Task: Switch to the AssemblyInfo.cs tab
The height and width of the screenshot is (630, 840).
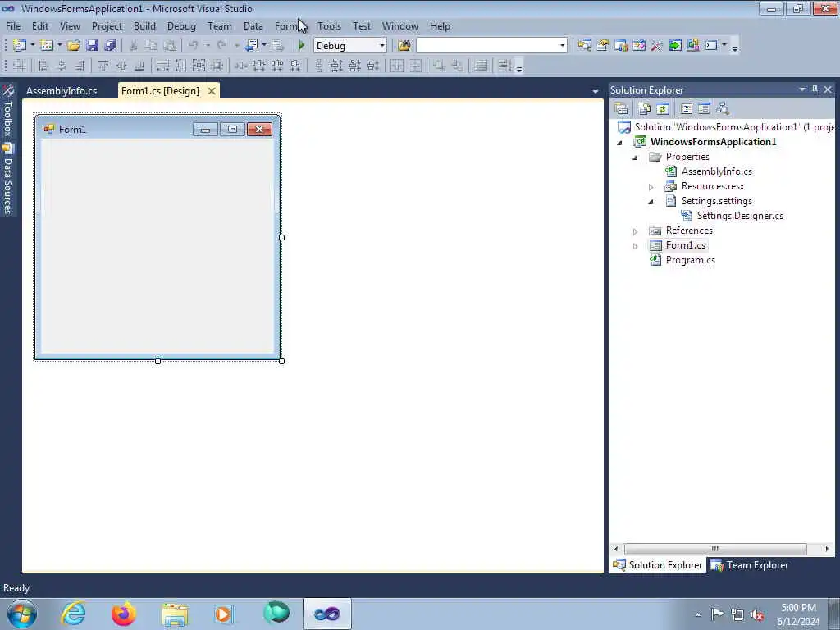Action: [x=62, y=90]
